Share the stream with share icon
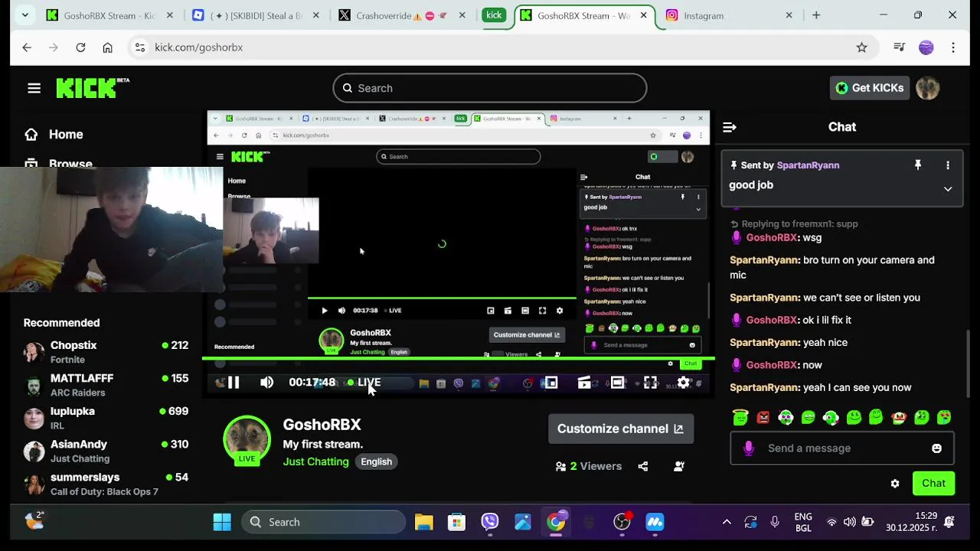Viewport: 980px width, 551px height. point(643,466)
